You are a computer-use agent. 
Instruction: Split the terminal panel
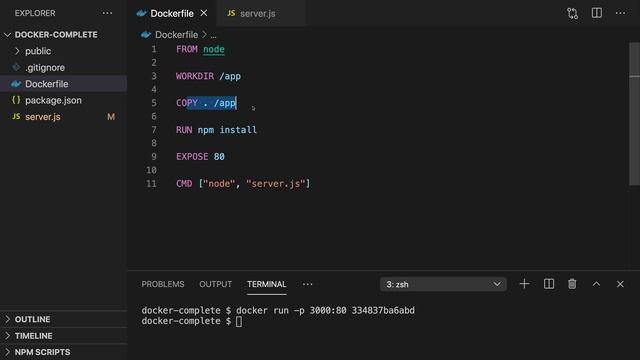coord(549,284)
